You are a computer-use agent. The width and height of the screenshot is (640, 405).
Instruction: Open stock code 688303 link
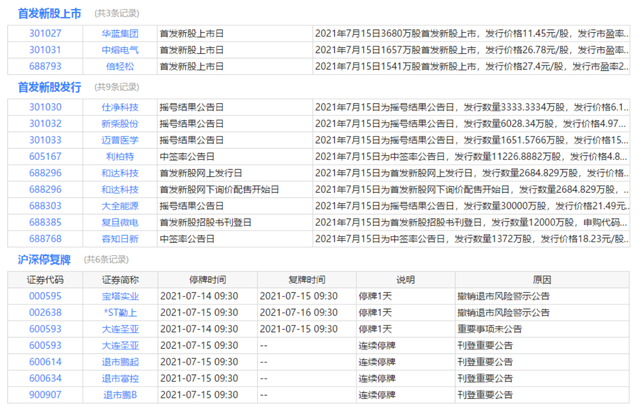coord(45,205)
